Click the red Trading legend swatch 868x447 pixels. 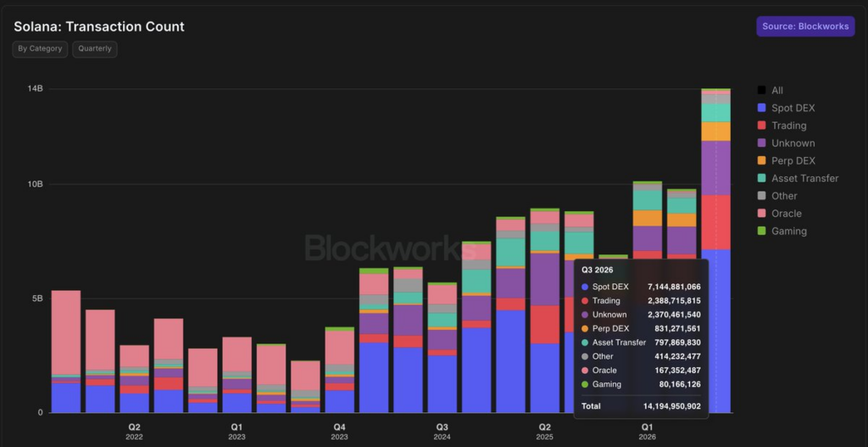click(x=762, y=126)
